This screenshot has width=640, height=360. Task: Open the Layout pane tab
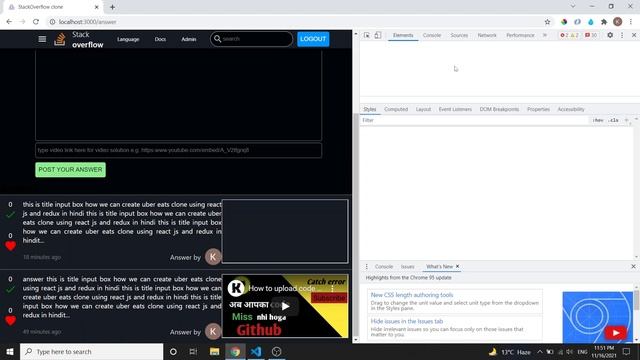(x=423, y=109)
